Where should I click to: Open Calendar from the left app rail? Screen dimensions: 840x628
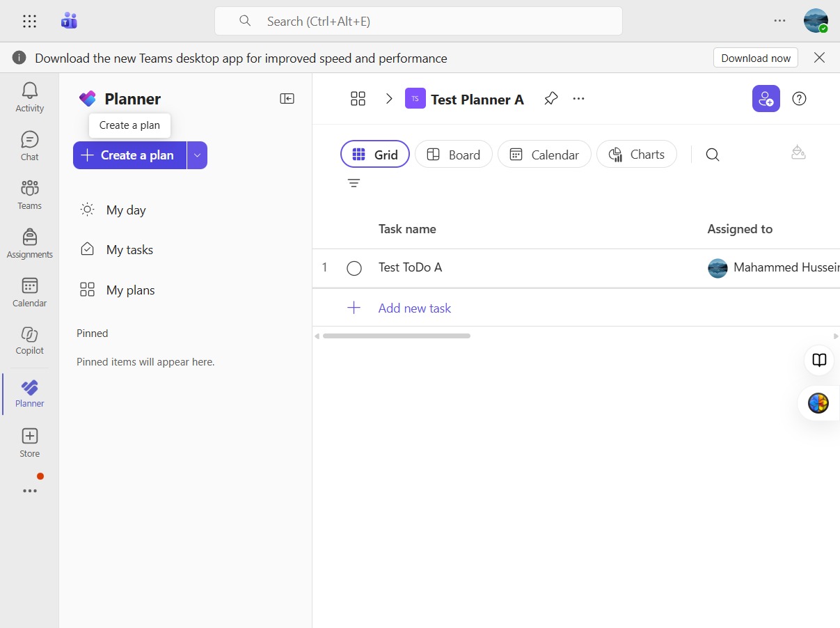pos(30,292)
